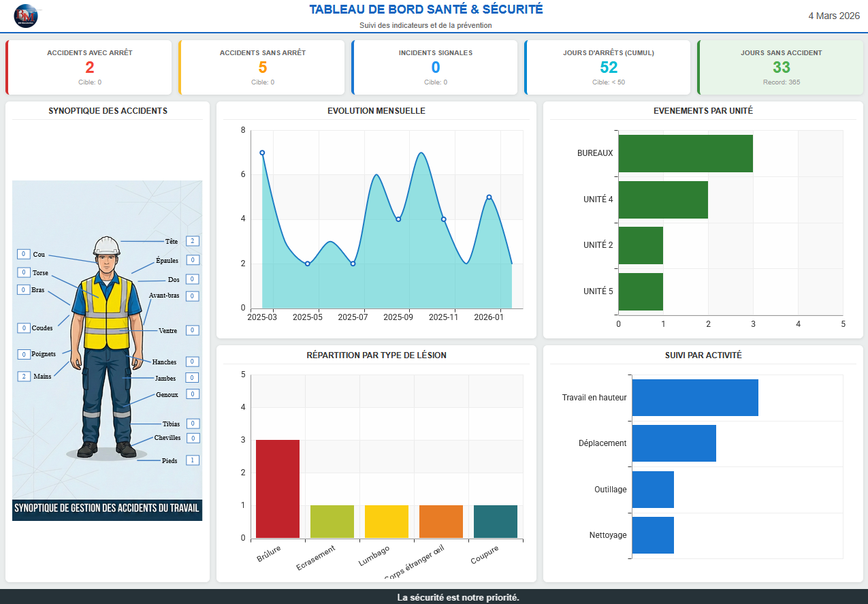Select the Incidents signalés card
The height and width of the screenshot is (604, 868).
(435, 67)
